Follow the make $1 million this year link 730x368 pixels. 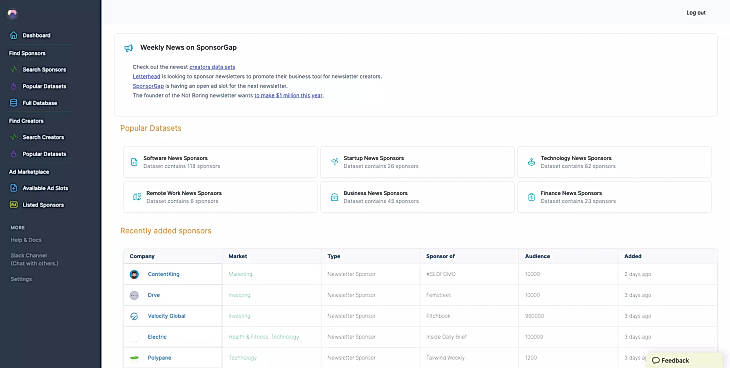tap(289, 95)
